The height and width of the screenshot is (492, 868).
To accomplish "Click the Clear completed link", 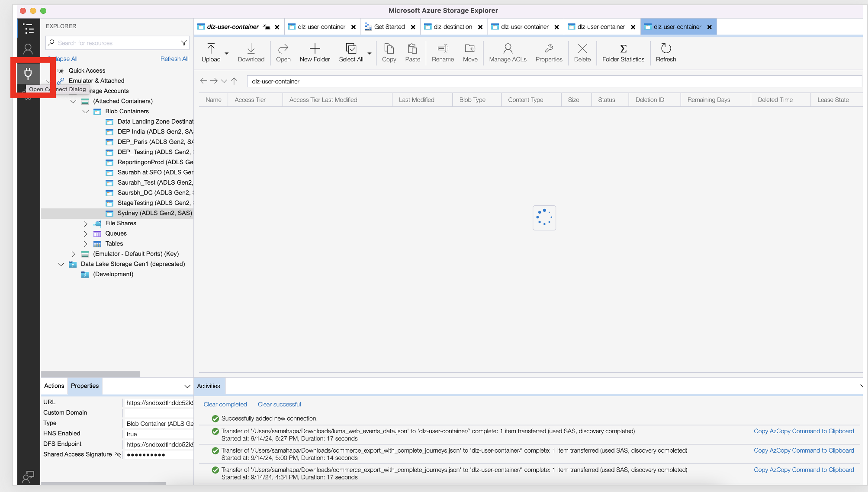I will click(x=225, y=404).
